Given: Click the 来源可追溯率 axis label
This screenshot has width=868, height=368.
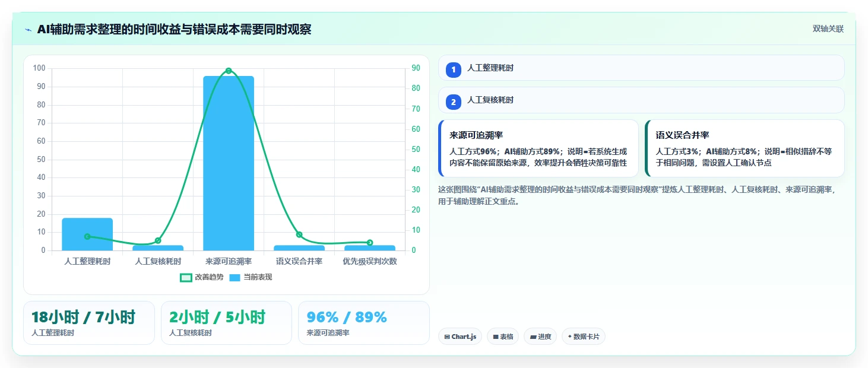Looking at the screenshot, I should 229,261.
